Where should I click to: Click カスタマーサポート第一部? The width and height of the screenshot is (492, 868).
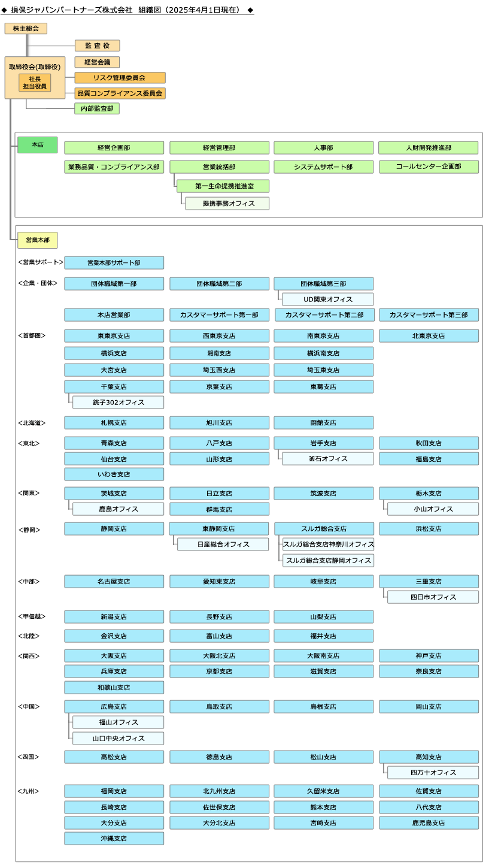219,315
